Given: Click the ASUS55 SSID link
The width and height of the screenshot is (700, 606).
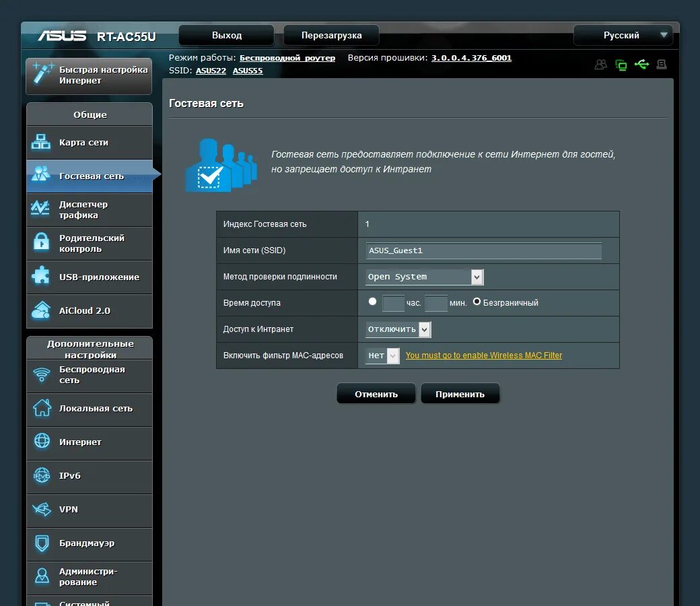Looking at the screenshot, I should (247, 71).
